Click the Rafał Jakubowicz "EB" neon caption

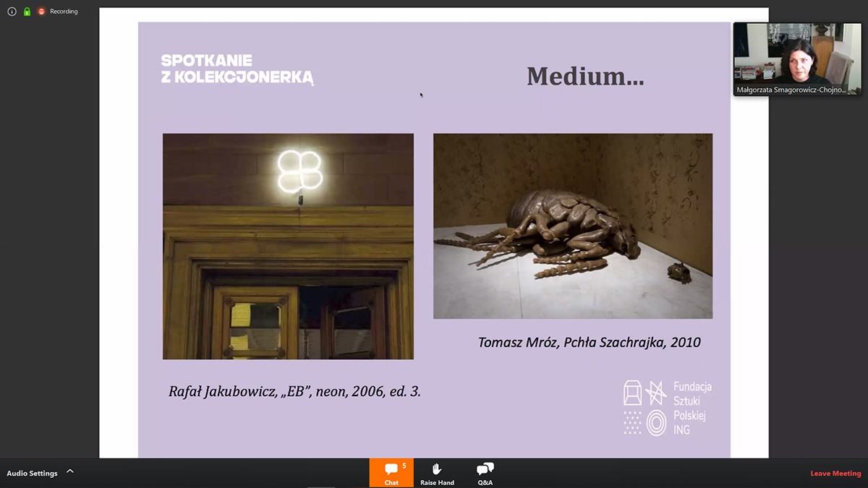tap(294, 392)
